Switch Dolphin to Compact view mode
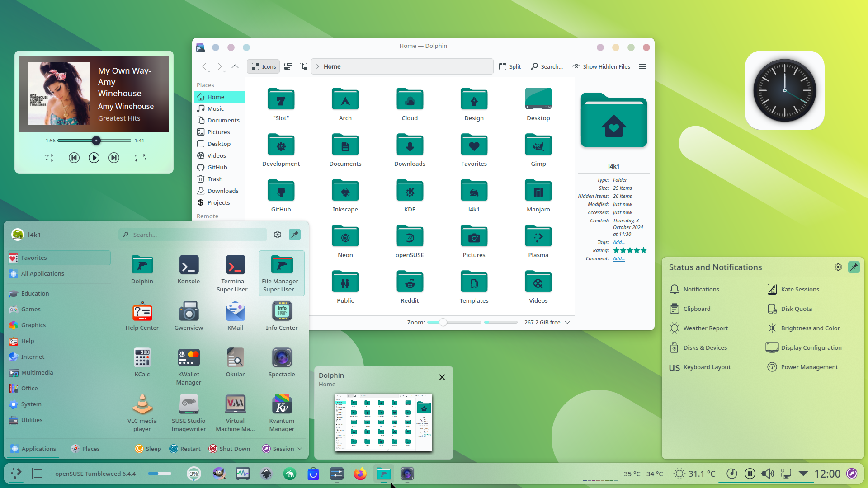868x488 pixels. pos(288,66)
